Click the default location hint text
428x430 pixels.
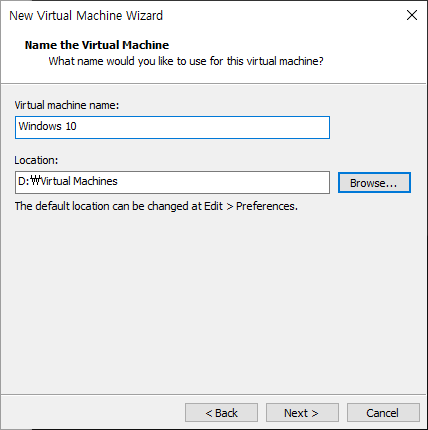[156, 206]
